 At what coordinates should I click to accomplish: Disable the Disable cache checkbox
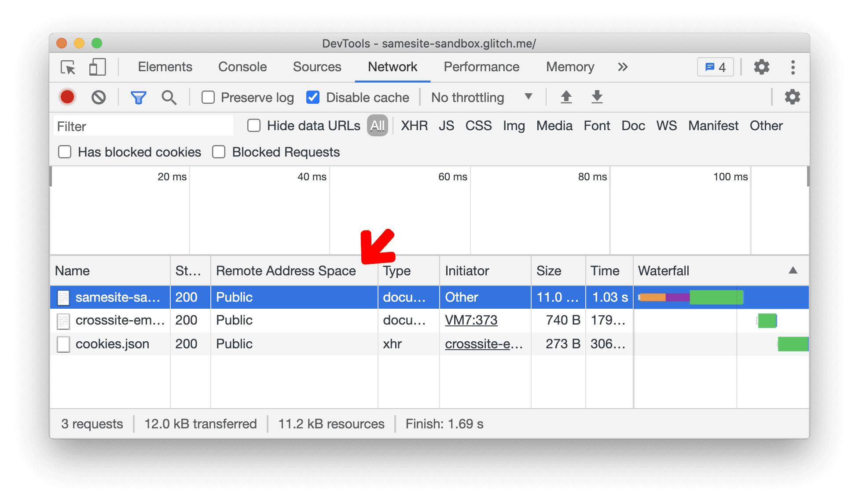click(312, 98)
